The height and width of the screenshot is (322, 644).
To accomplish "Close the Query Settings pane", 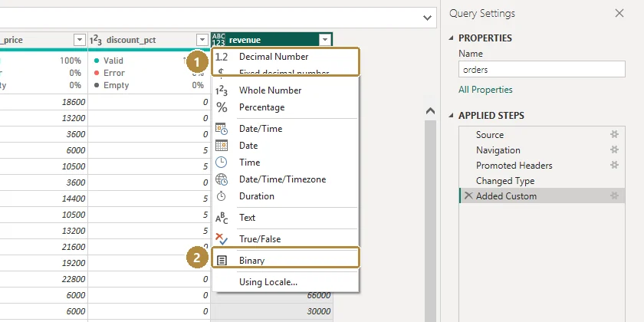I will [x=619, y=13].
